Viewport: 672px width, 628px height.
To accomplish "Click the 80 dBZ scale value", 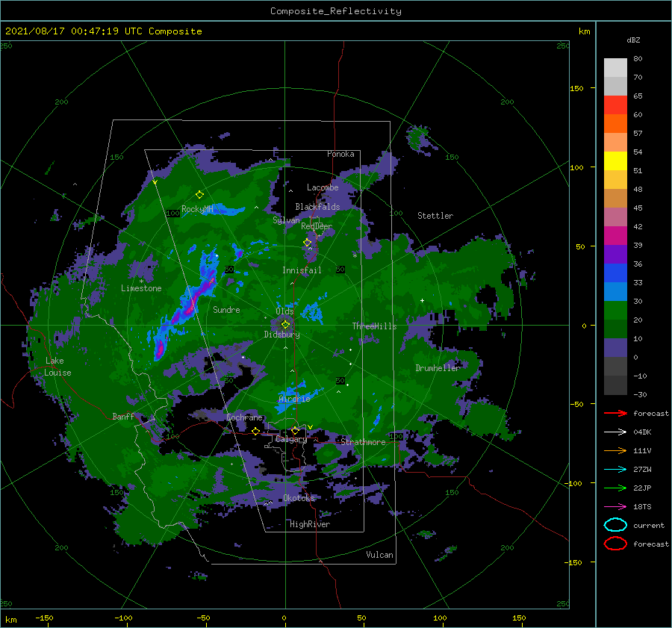I will pyautogui.click(x=638, y=58).
